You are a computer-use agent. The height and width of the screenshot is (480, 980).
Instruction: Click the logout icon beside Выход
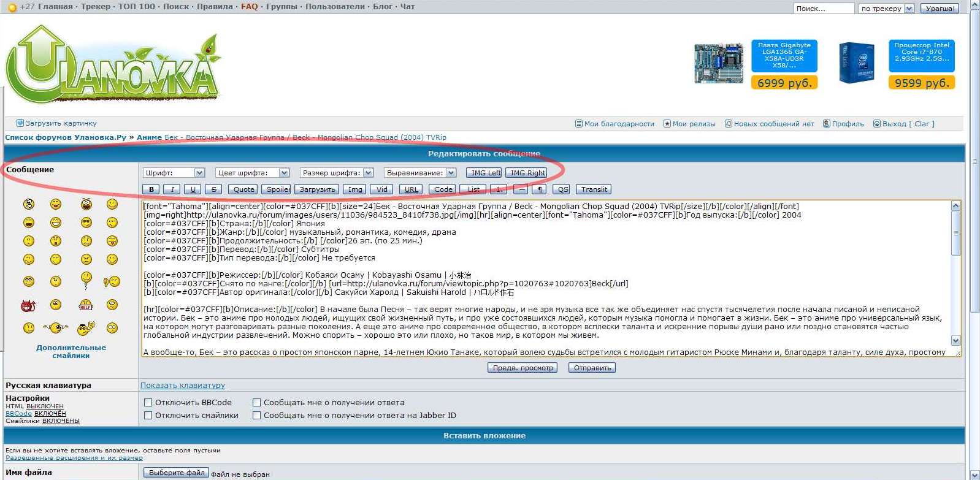pos(876,124)
